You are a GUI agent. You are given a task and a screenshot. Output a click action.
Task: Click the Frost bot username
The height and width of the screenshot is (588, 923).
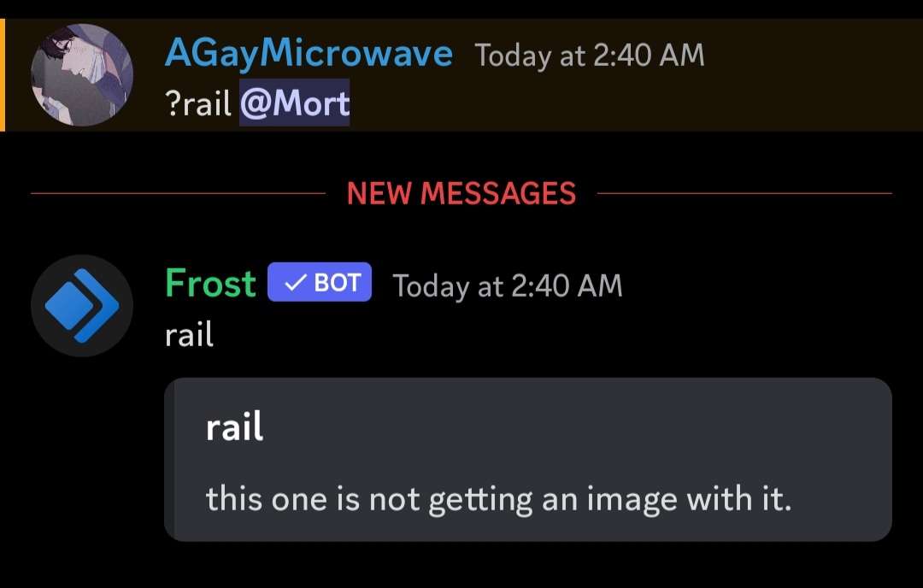click(x=210, y=284)
